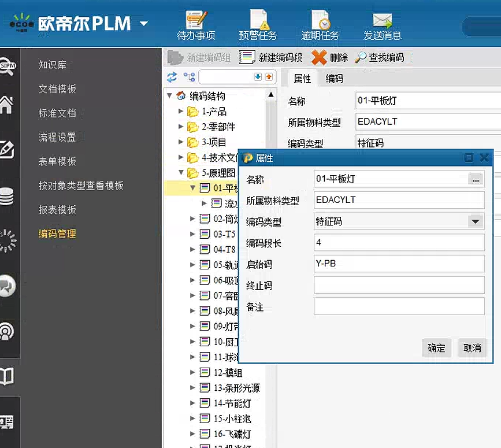Image resolution: width=501 pixels, height=448 pixels.
Task: Click the 发送消息 send message icon
Action: pos(382,21)
